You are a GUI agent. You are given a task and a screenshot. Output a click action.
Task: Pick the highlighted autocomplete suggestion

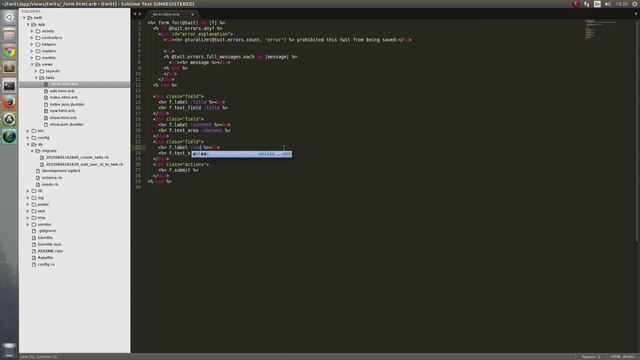pyautogui.click(x=242, y=154)
